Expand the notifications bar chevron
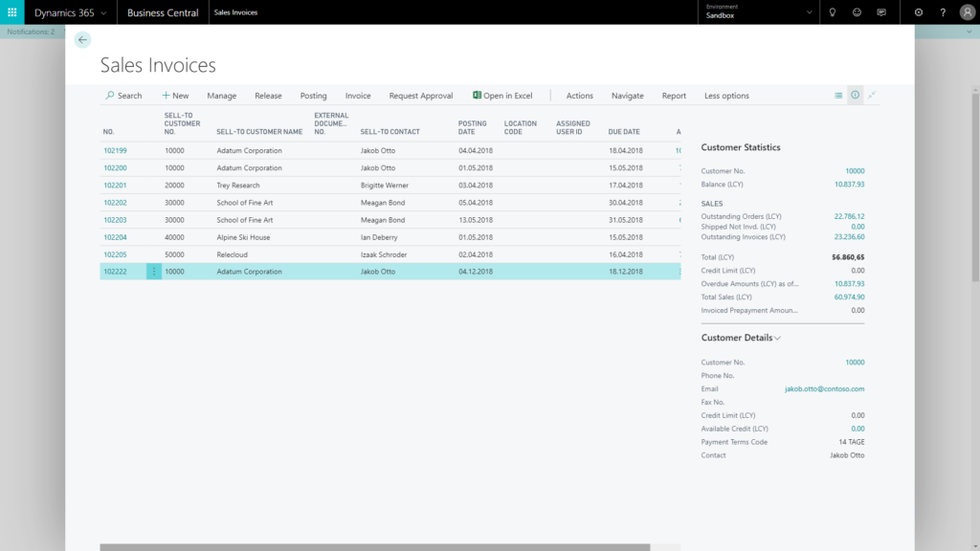The image size is (980, 551). point(969,32)
